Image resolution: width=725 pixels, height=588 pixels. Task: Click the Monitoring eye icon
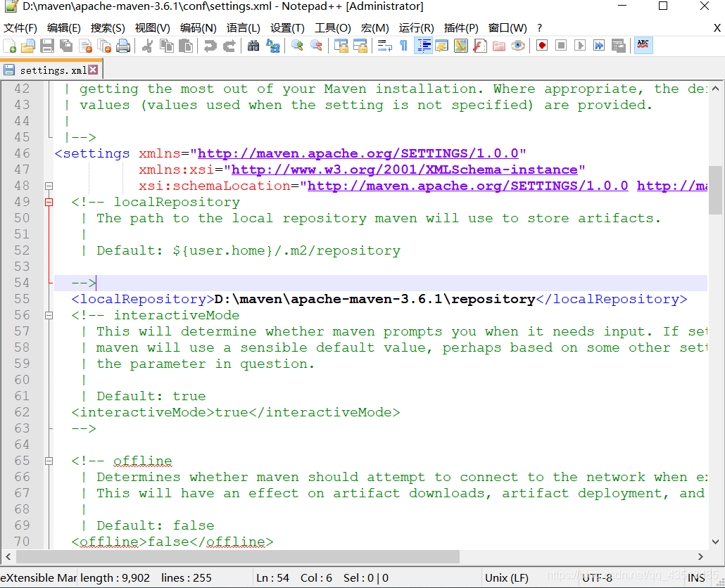pos(518,46)
